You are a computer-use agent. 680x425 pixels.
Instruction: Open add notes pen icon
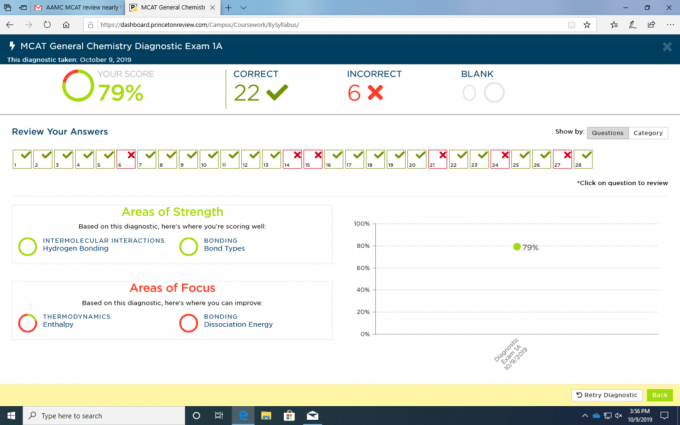(x=633, y=25)
